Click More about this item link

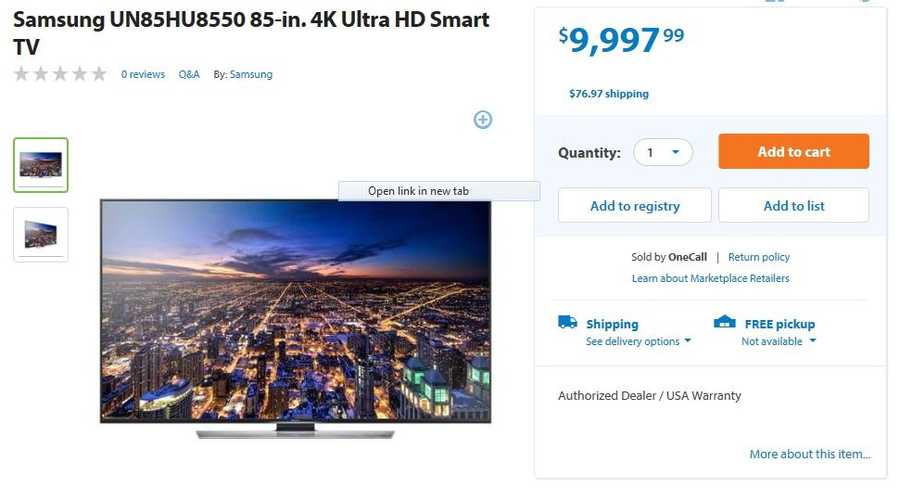pyautogui.click(x=810, y=454)
